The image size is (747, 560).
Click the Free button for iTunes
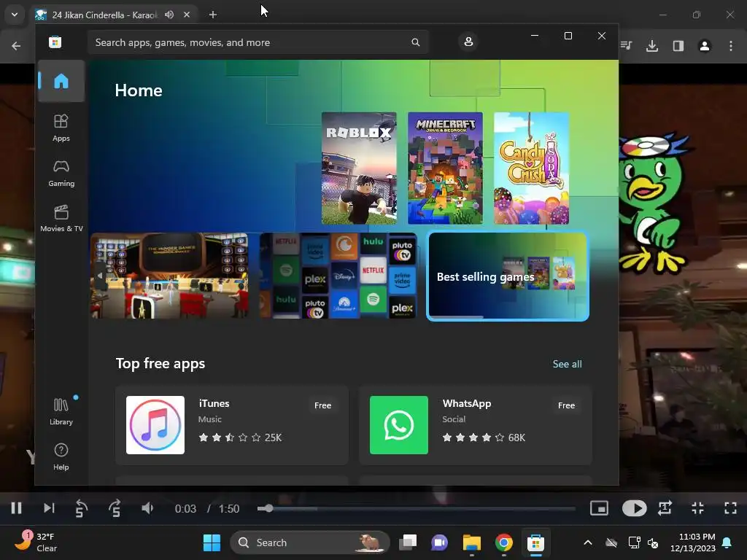tap(322, 405)
